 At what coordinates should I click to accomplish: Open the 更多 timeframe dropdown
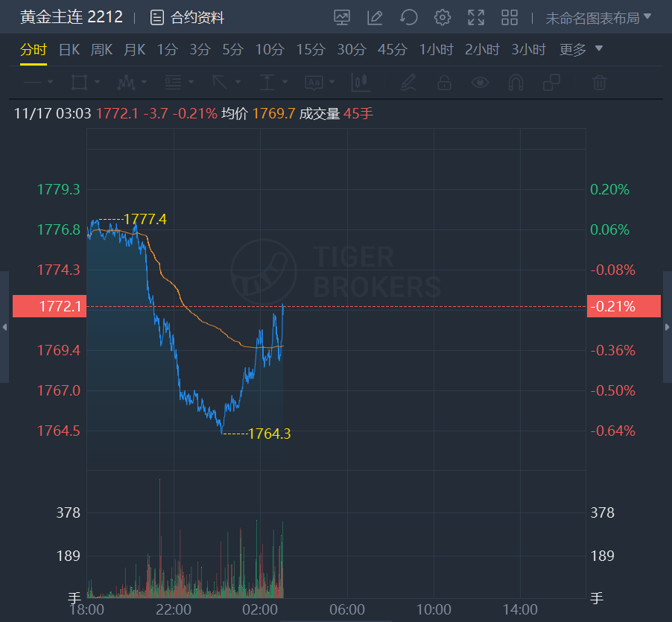click(x=581, y=50)
